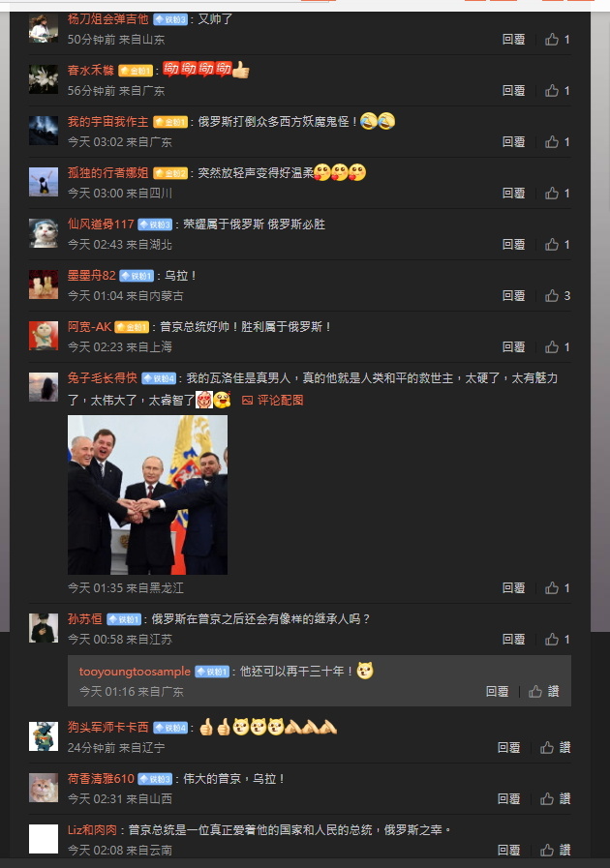Open 兔子毛长得快 username link

[x=103, y=378]
